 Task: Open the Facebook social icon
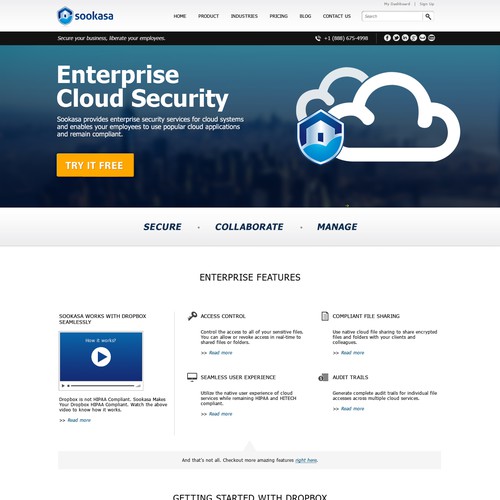point(387,38)
